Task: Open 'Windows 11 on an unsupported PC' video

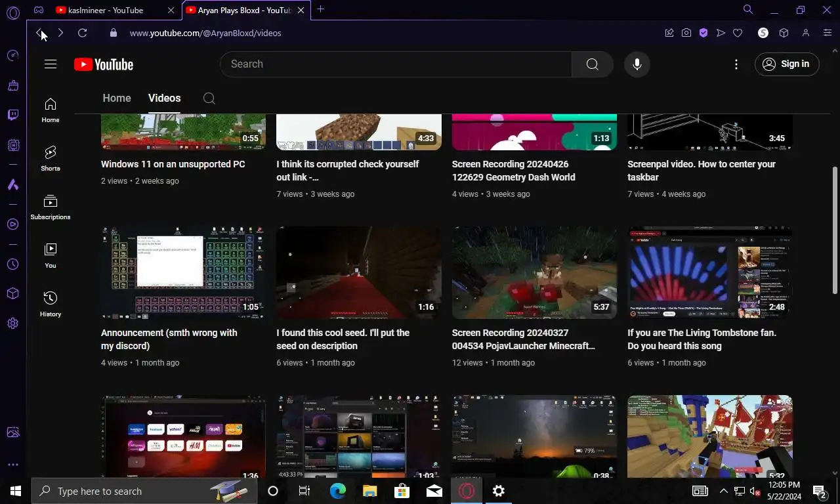Action: (173, 164)
